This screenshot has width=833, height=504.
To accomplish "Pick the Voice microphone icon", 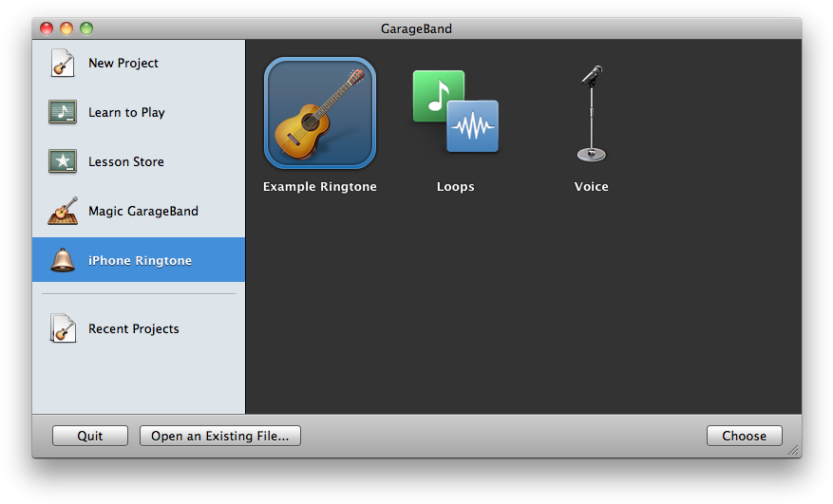I will tap(592, 113).
